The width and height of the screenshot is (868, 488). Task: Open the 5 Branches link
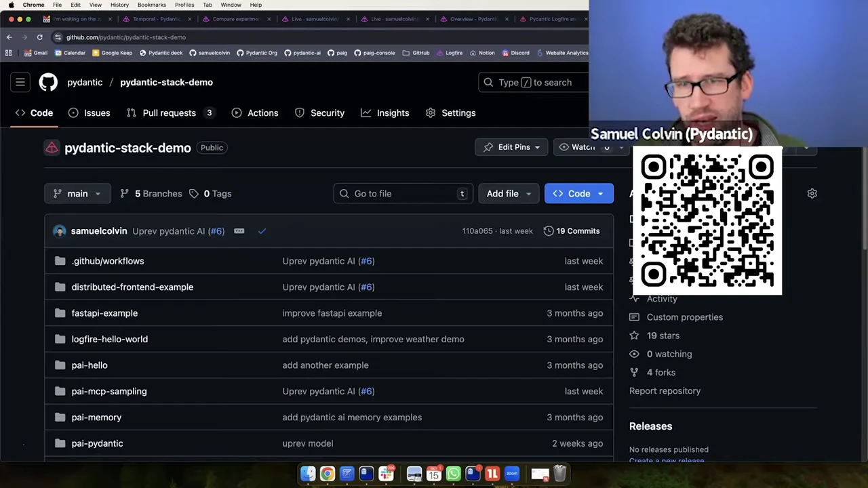coord(151,194)
